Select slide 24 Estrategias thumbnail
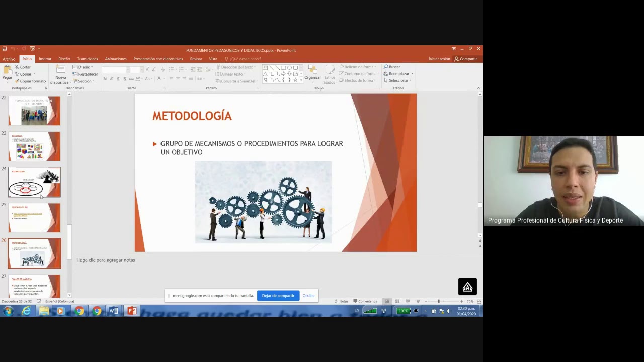 [34, 182]
